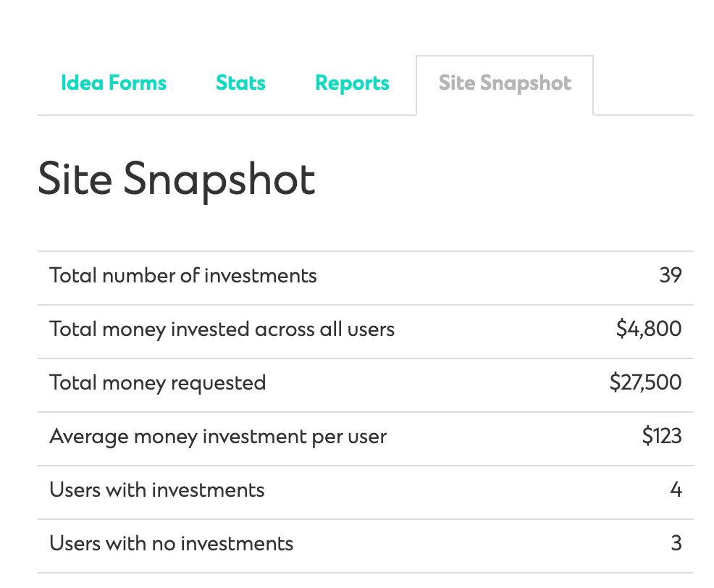Screen dimensions: 714x588
Task: Select the Total number of investments row
Action: click(365, 277)
